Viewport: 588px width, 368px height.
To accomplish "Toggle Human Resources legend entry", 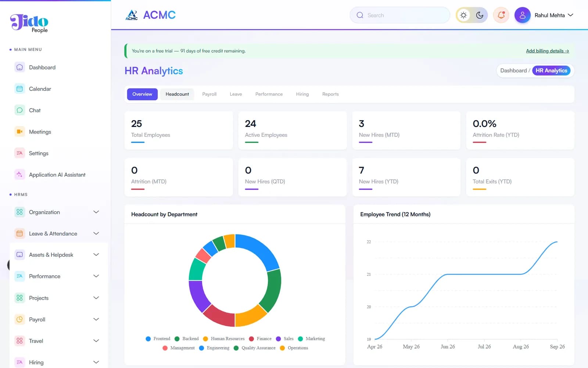I will point(223,339).
